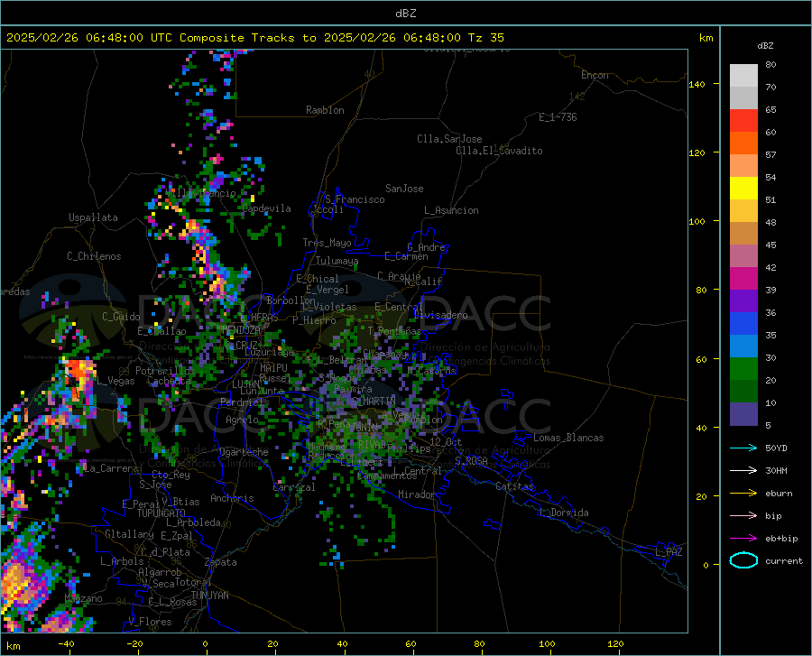Click the pink bip arrow legend icon

pyautogui.click(x=743, y=516)
